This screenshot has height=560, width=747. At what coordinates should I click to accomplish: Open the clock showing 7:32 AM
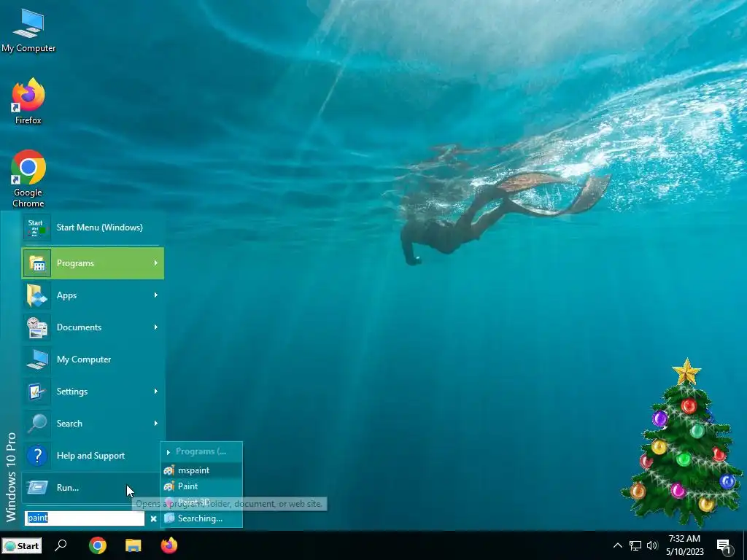684,545
